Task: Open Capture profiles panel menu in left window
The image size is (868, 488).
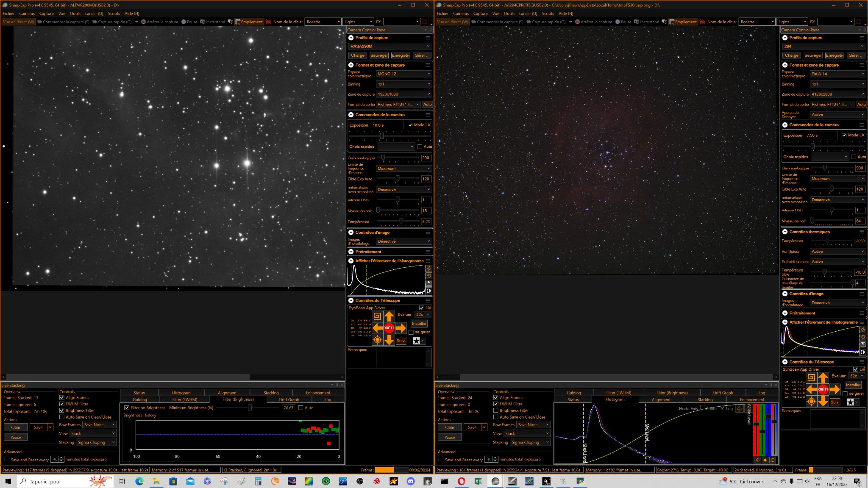Action: click(428, 38)
